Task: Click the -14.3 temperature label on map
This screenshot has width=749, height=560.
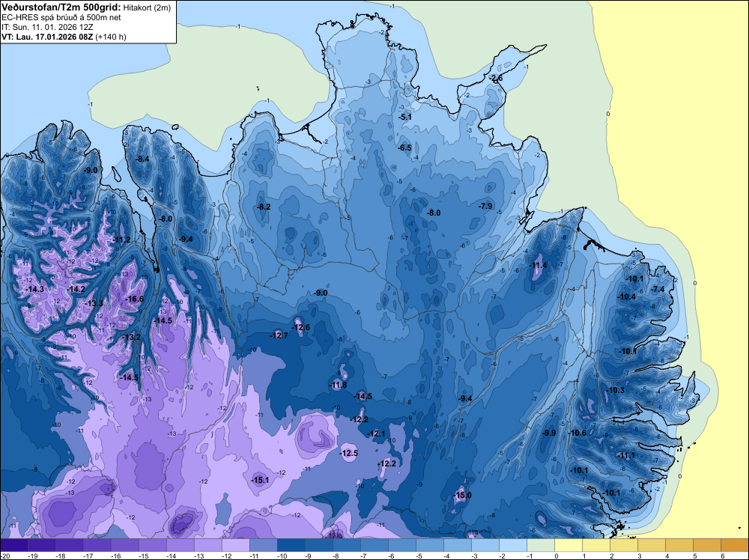Action: pos(35,289)
